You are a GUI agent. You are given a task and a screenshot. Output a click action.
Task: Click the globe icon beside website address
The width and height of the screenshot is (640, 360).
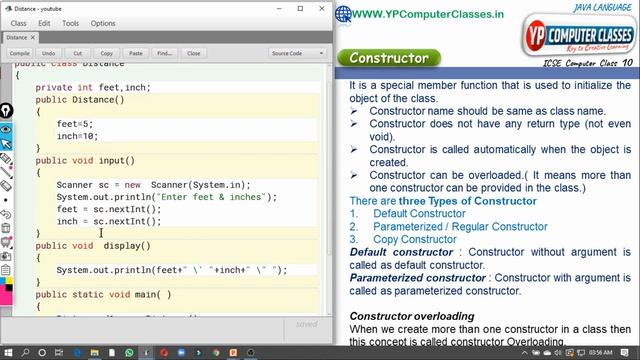(343, 14)
